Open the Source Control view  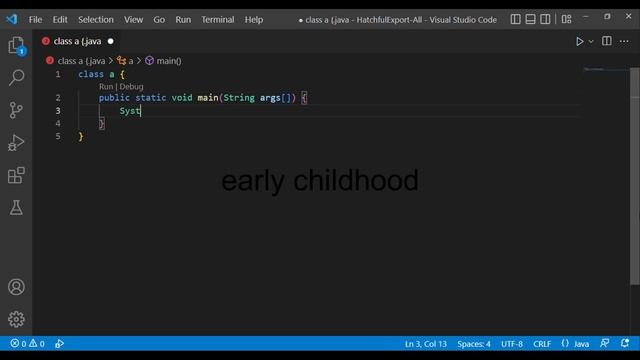(x=16, y=110)
